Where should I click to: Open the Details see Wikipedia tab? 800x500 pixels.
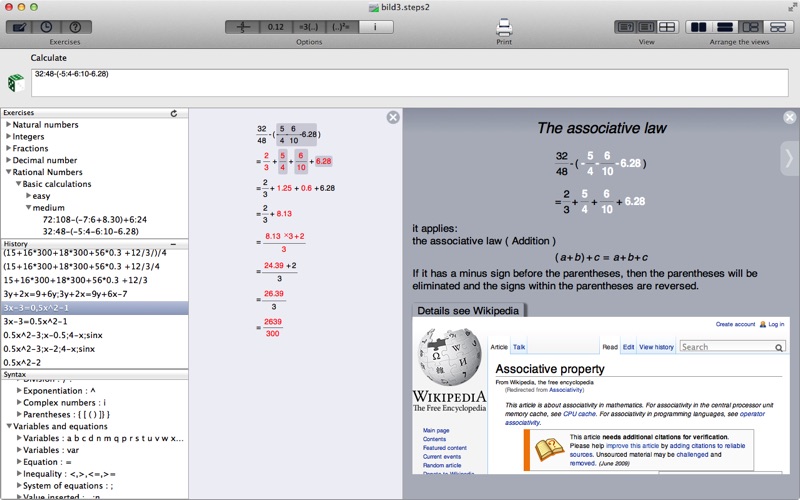click(x=468, y=311)
